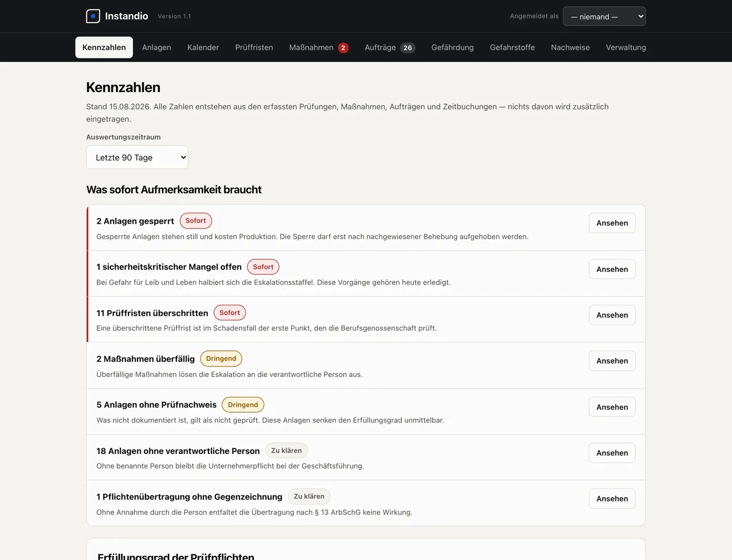732x560 pixels.
Task: Click the '2 Anlagen gesperrt' heading
Action: [x=135, y=221]
